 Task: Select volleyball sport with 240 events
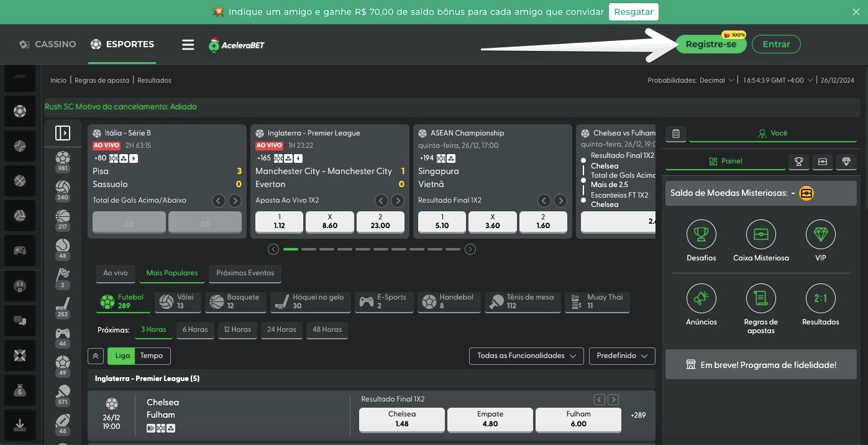click(x=62, y=191)
